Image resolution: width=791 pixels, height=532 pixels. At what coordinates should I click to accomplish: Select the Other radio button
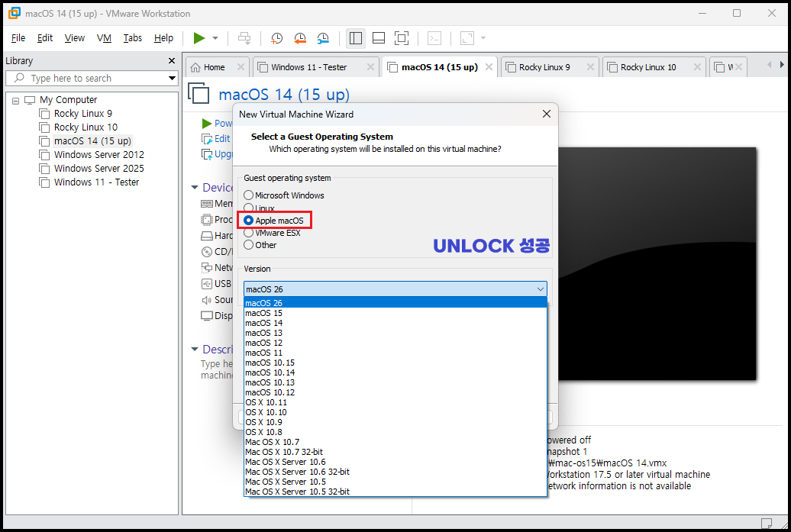(x=249, y=245)
